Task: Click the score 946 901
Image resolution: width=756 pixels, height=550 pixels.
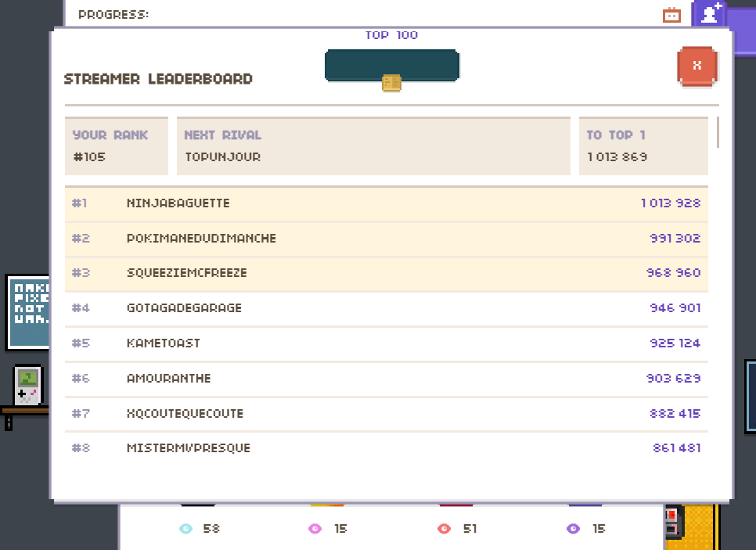Action: click(675, 308)
